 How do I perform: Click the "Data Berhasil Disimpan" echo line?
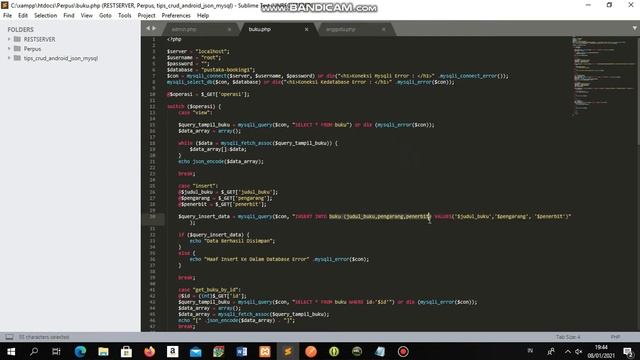232,241
